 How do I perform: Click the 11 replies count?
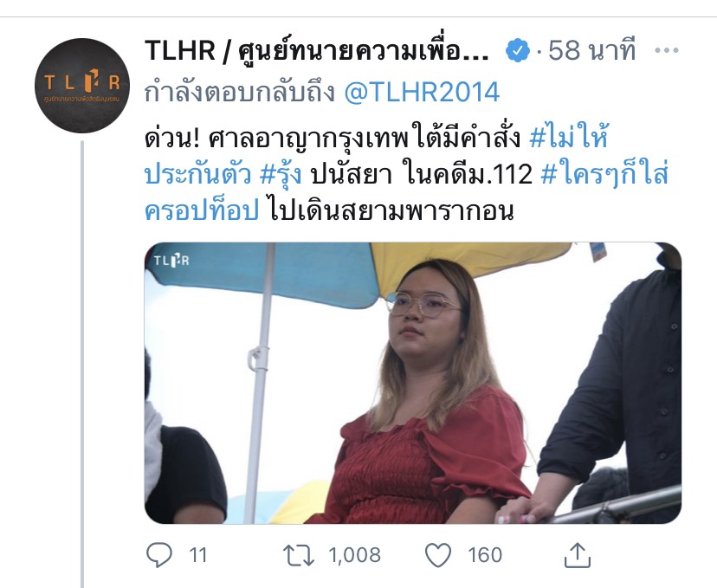198,555
